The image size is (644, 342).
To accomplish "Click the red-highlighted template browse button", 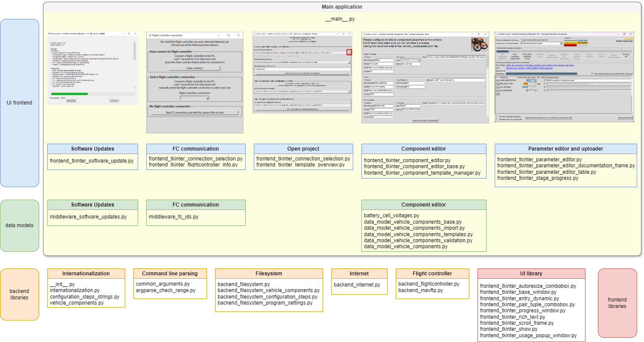I will (x=349, y=52).
